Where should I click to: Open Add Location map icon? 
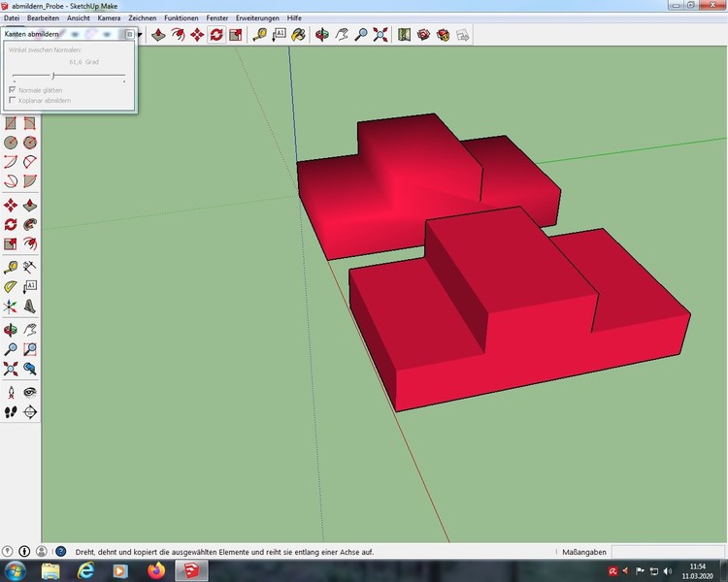[x=404, y=35]
